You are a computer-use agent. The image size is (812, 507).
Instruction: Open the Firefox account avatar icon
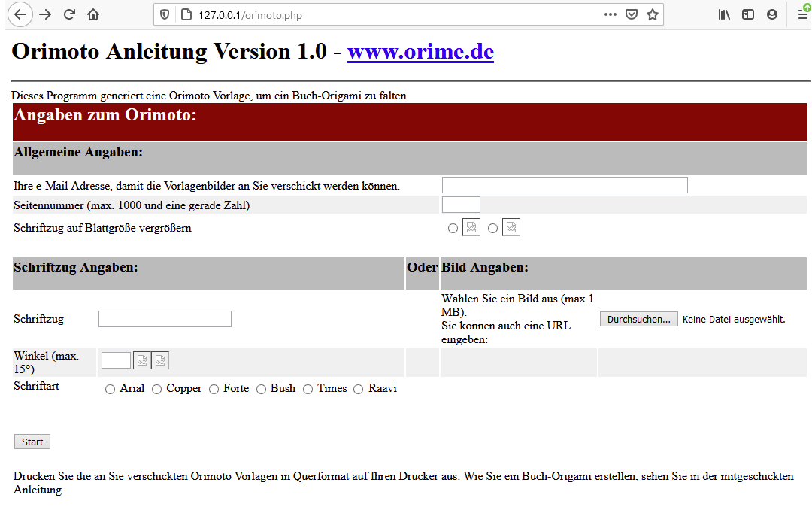772,14
